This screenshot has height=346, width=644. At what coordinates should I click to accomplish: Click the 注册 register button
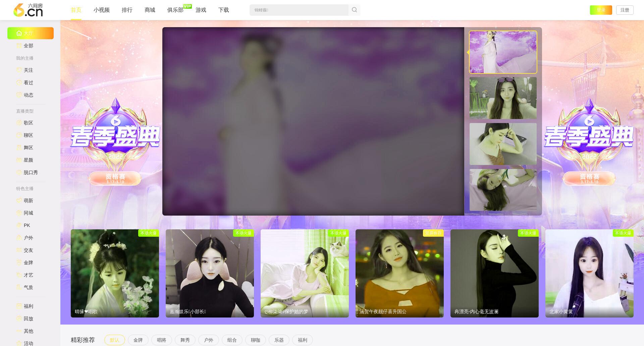click(x=625, y=10)
